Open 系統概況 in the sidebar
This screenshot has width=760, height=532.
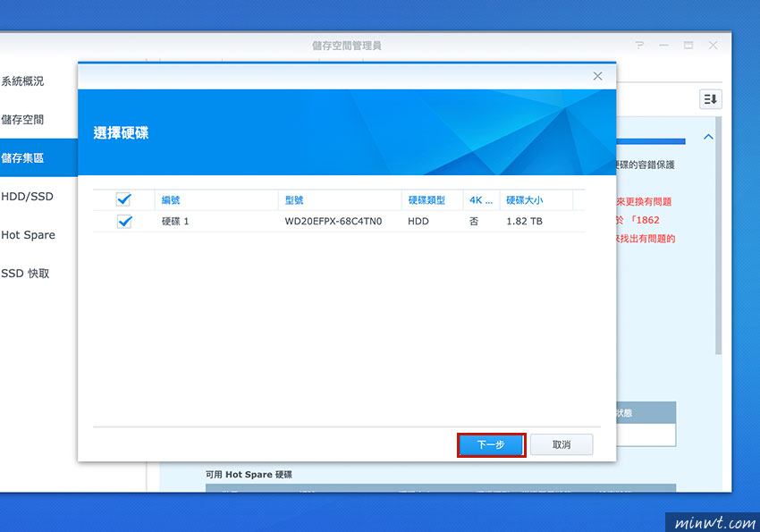[26, 80]
